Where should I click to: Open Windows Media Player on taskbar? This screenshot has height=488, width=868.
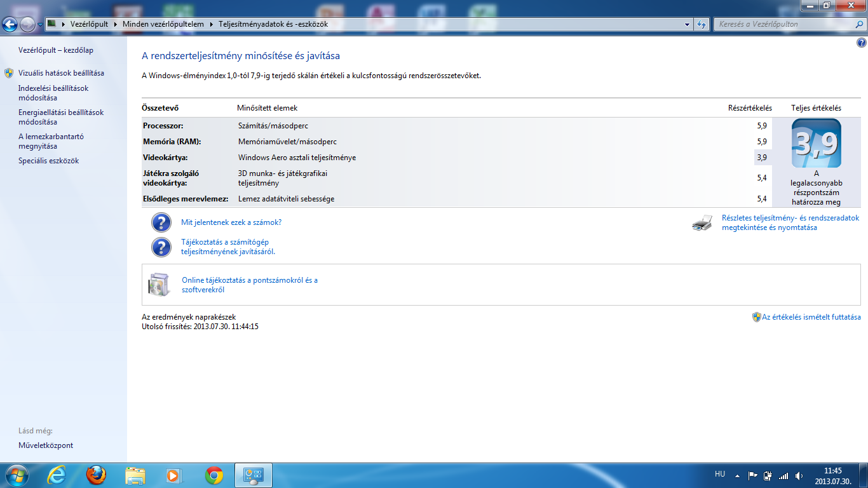[x=174, y=475]
